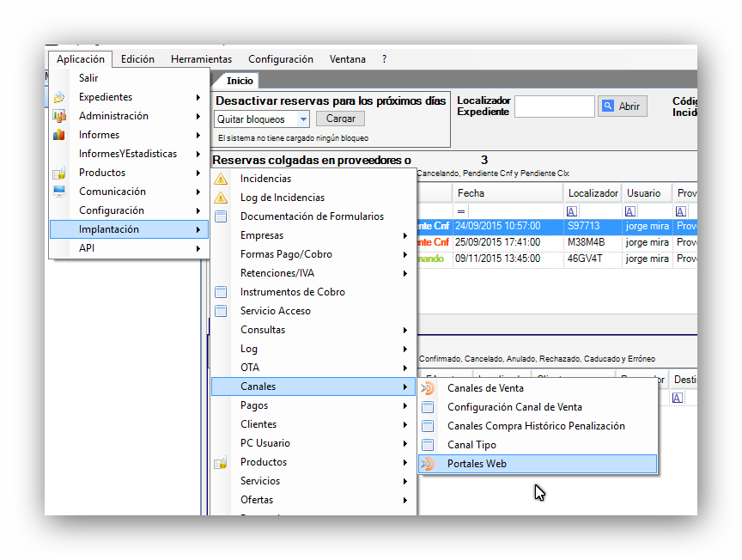Click the Instrumentos de Cobro form icon

(x=221, y=292)
